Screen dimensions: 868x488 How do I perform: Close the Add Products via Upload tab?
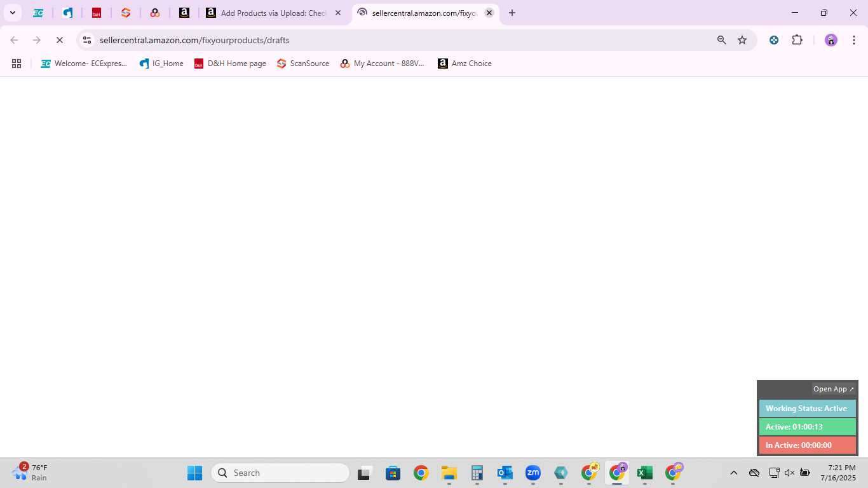pos(338,13)
